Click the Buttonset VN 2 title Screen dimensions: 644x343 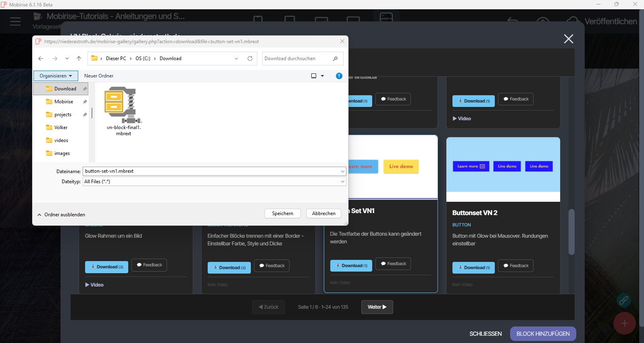[x=475, y=213]
